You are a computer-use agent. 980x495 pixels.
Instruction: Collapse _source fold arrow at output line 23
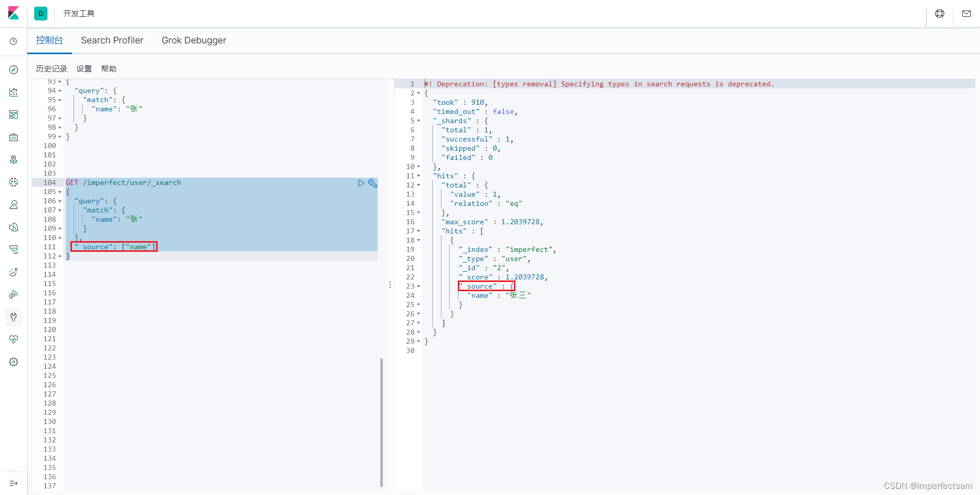[419, 287]
